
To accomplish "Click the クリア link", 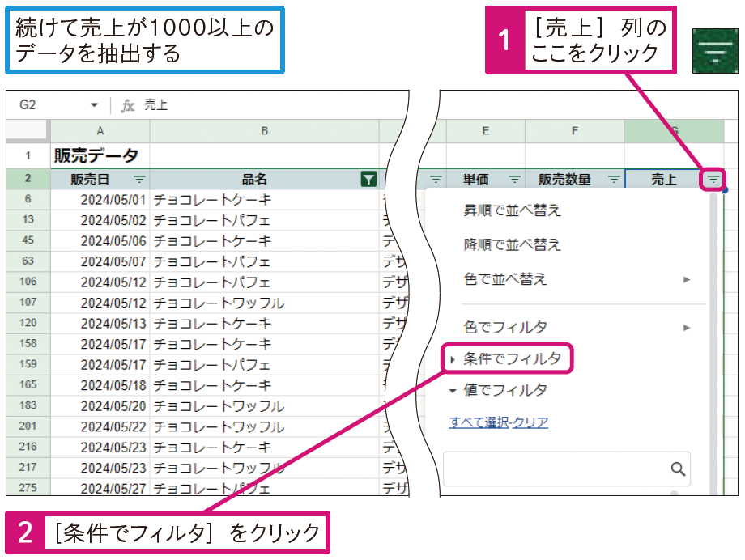I will point(530,422).
